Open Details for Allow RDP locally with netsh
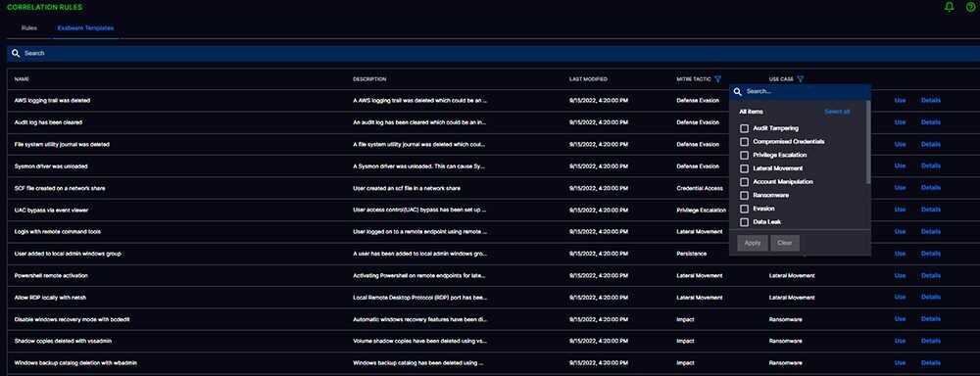This screenshot has height=376, width=980. pos(931,298)
